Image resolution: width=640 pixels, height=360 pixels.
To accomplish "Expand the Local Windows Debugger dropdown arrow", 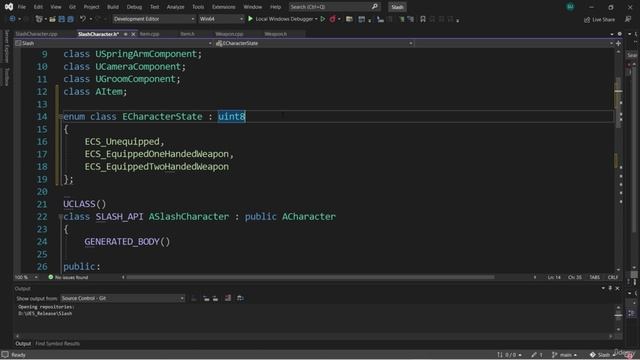I will [316, 19].
